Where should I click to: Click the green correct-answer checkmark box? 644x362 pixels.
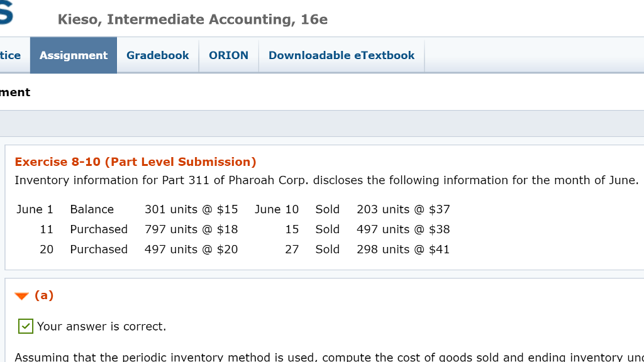[x=25, y=326]
